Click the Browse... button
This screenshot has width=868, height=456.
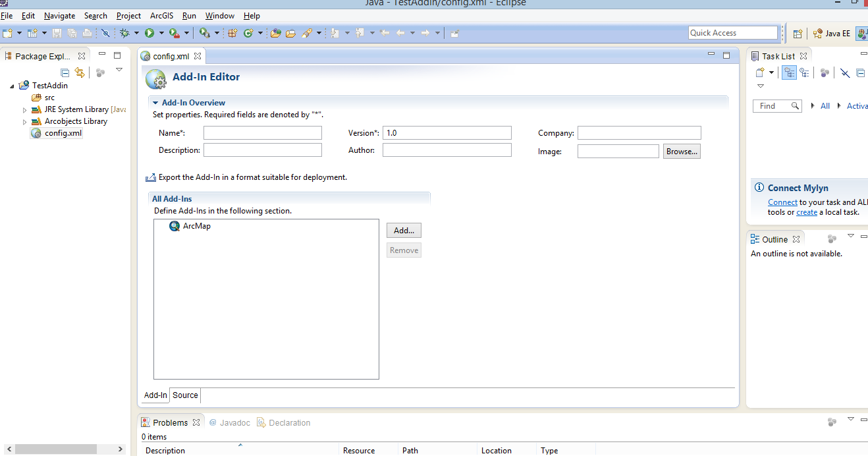coord(682,152)
